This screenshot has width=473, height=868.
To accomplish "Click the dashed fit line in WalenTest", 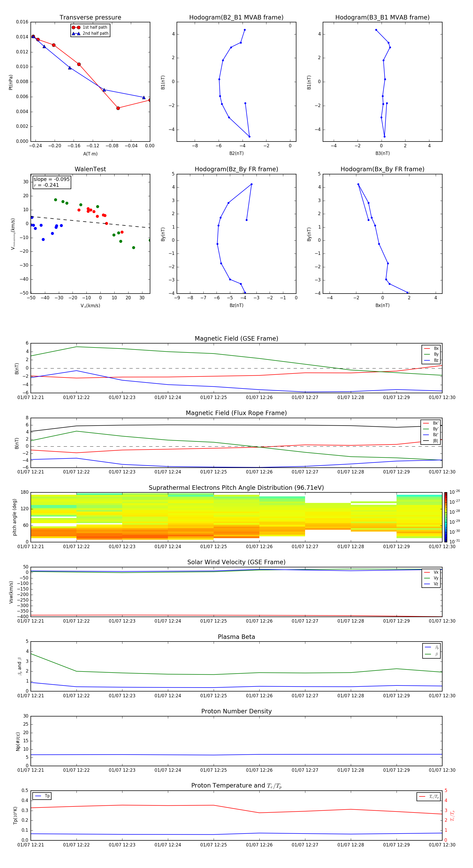I will [90, 222].
